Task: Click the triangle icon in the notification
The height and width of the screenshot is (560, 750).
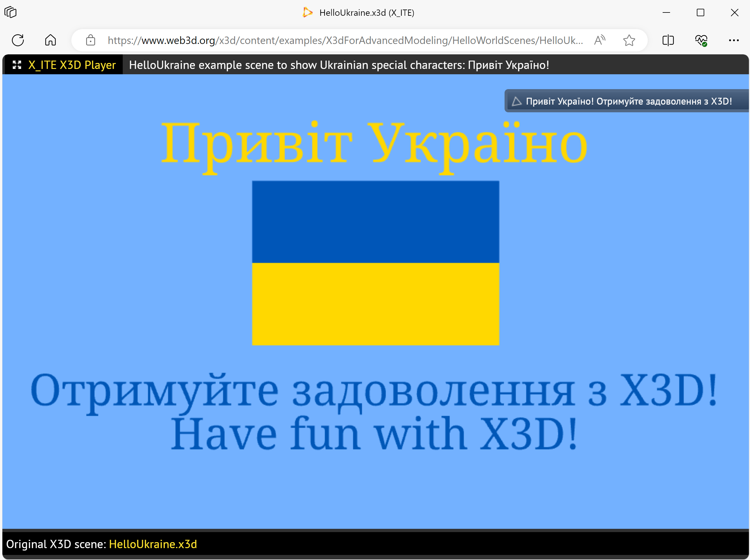Action: [516, 101]
